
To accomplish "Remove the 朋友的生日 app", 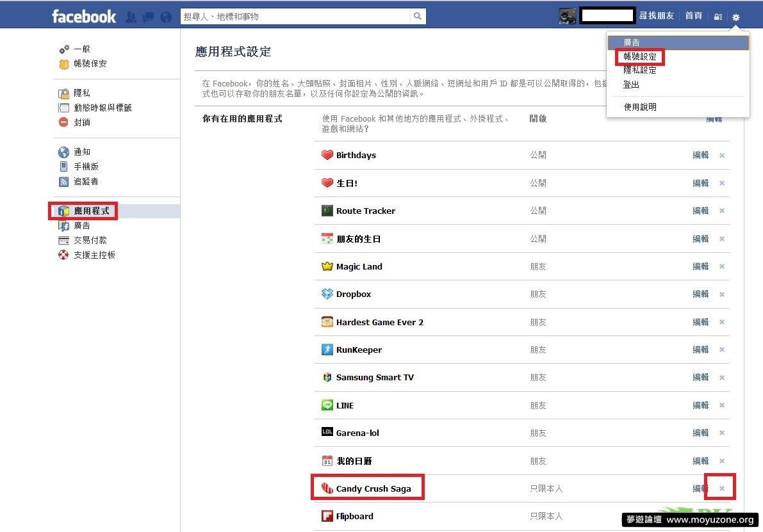I will 722,239.
